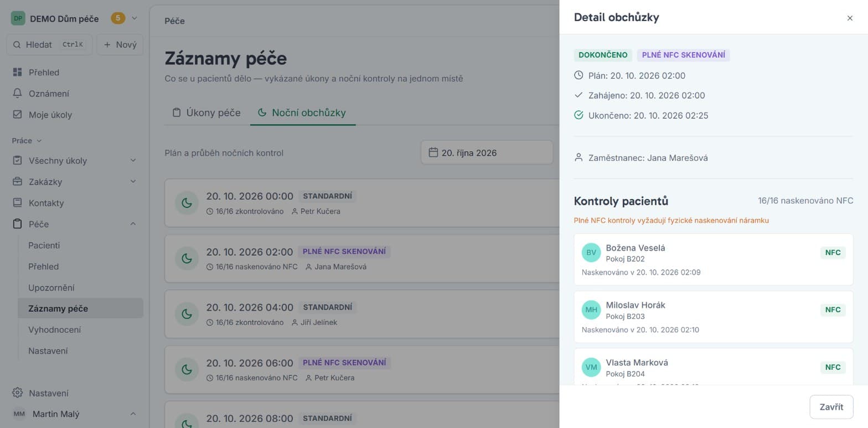This screenshot has width=868, height=428.
Task: Close the Detail obchůzky panel with X
Action: tap(850, 18)
